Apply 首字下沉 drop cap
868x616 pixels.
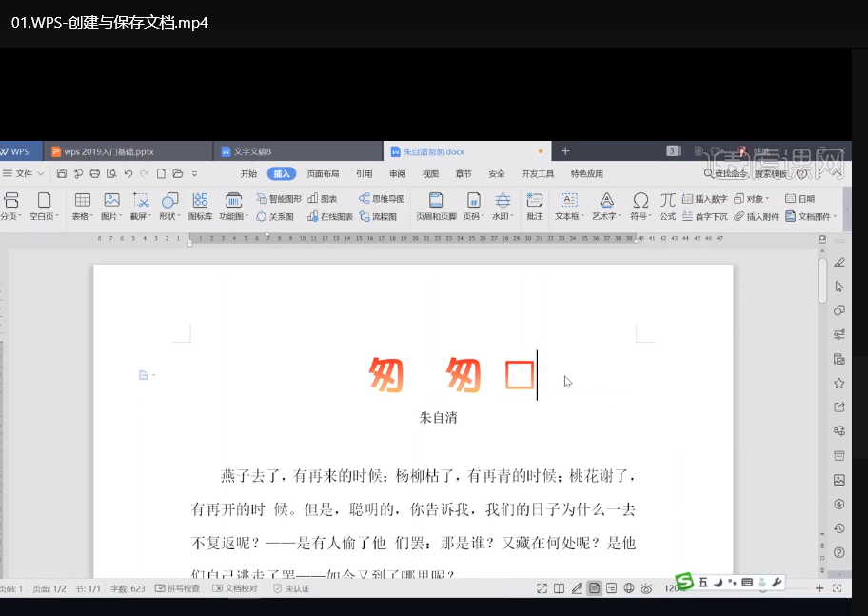pos(704,216)
